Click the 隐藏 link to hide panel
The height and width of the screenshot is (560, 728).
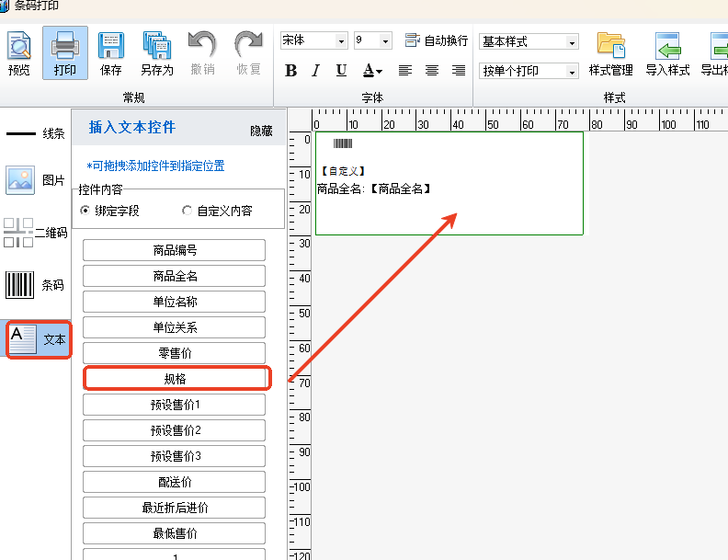click(261, 131)
